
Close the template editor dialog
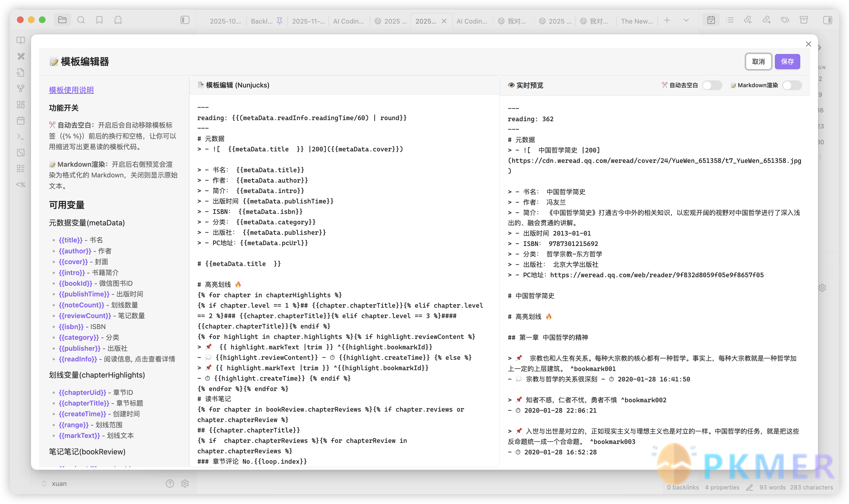tap(808, 44)
